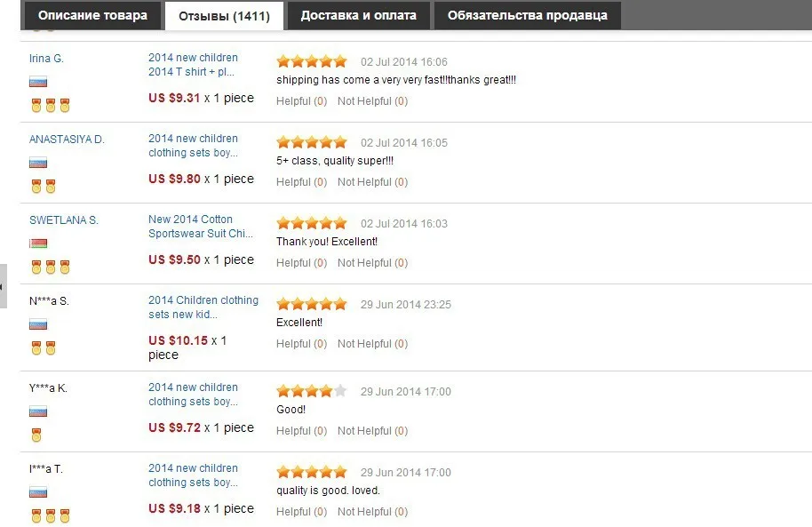The image size is (812, 527).
Task: Mark ANASTASIYA D. review Not Helpful
Action: point(372,182)
